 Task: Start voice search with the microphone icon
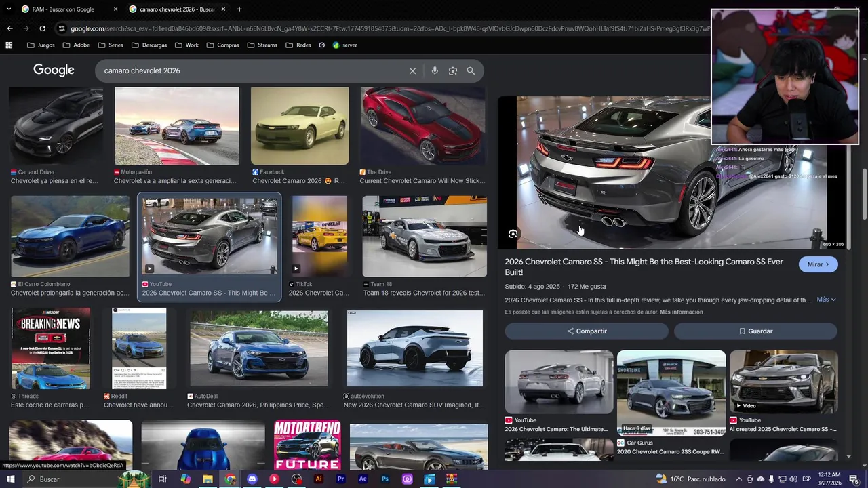tap(435, 70)
